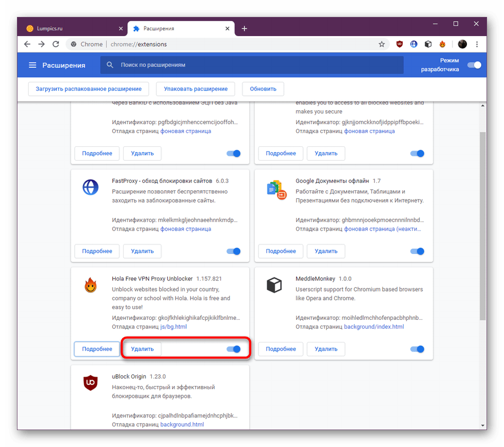Click the scrollbar up arrow
Screen dimensions: 504x447
point(482,106)
